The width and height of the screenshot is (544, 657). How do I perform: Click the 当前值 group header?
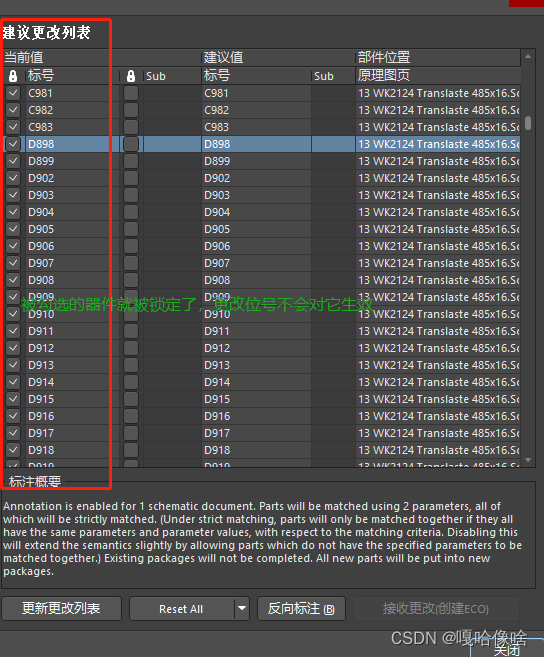pyautogui.click(x=24, y=57)
